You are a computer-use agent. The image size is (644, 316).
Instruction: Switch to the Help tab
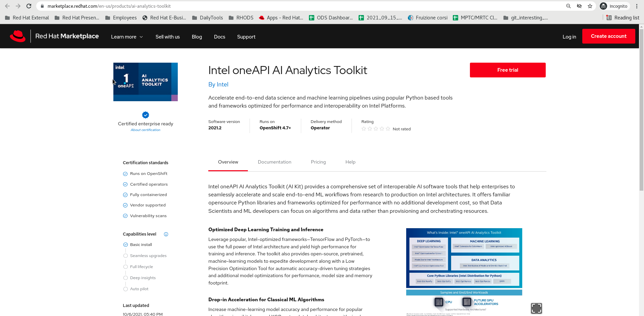(351, 162)
